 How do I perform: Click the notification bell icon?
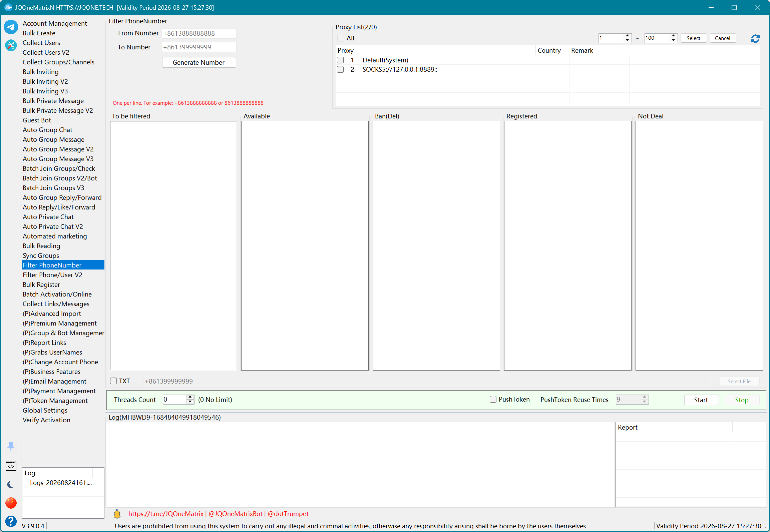(117, 514)
